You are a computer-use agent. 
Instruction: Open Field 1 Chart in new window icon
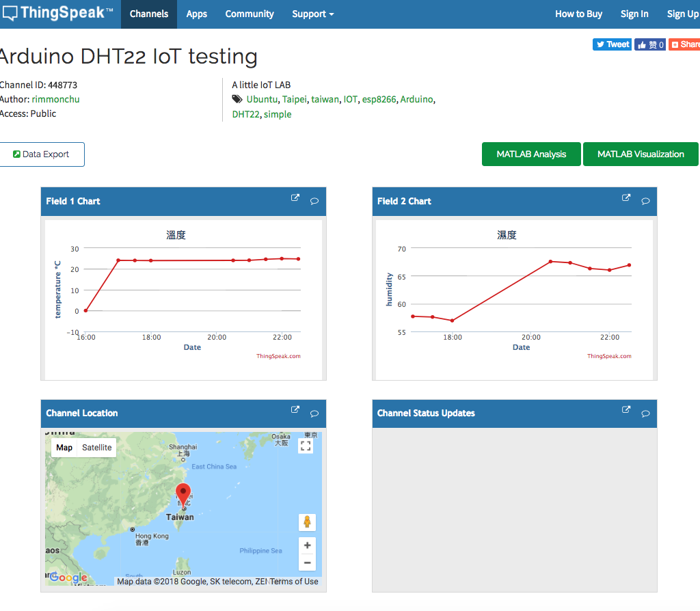(x=295, y=198)
